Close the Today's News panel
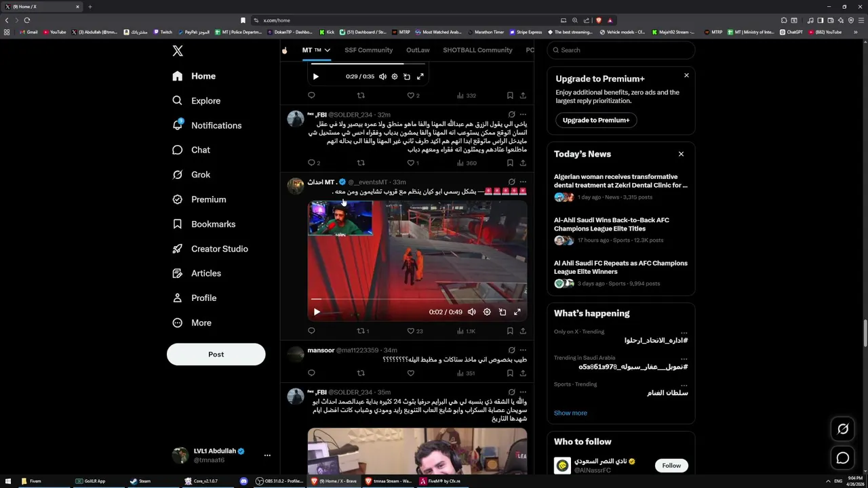Image resolution: width=868 pixels, height=488 pixels. (681, 154)
